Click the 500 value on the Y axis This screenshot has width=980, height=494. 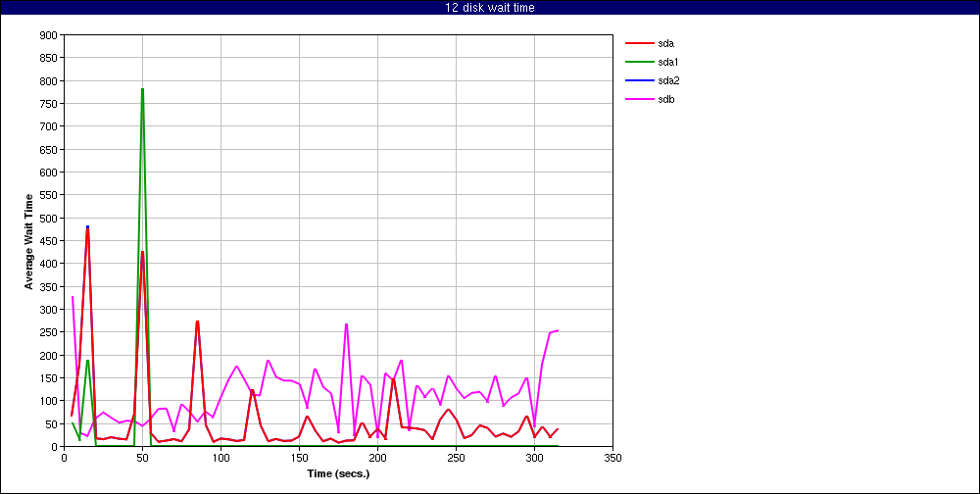click(x=49, y=219)
